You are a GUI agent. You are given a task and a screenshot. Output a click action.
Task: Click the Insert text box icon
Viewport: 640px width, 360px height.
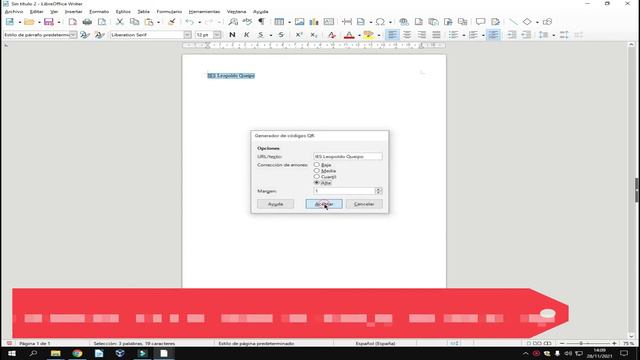click(x=329, y=22)
